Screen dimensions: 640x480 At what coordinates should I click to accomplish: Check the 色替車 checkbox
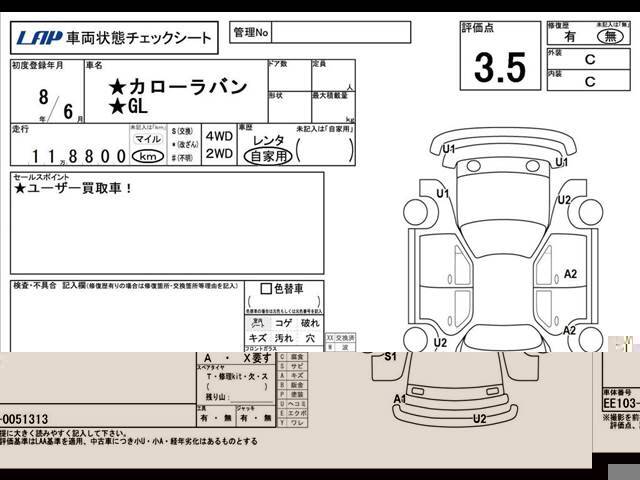click(265, 290)
